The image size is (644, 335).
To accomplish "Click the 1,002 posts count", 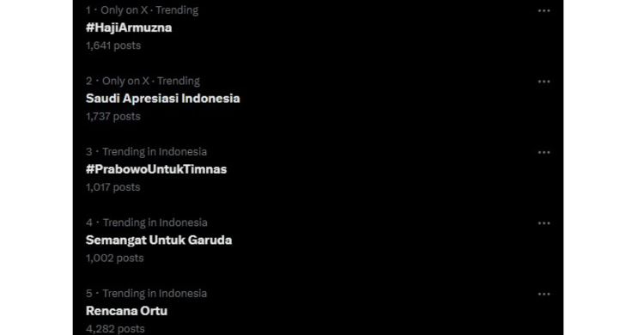I will [x=114, y=259].
